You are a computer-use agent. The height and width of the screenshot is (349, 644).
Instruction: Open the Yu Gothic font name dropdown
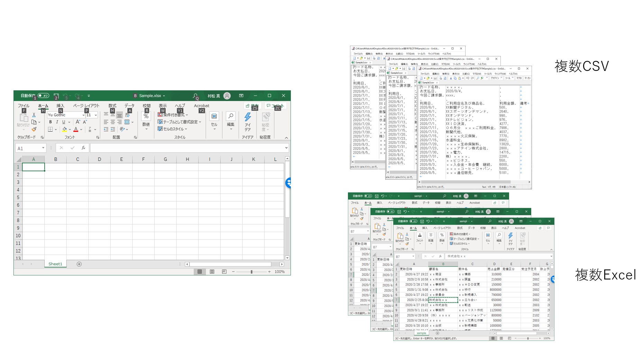[x=84, y=115]
